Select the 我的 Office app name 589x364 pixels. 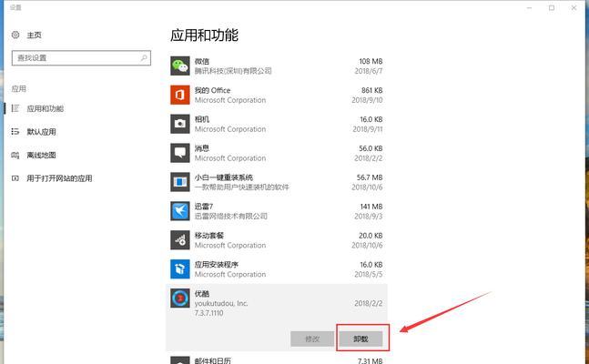212,90
